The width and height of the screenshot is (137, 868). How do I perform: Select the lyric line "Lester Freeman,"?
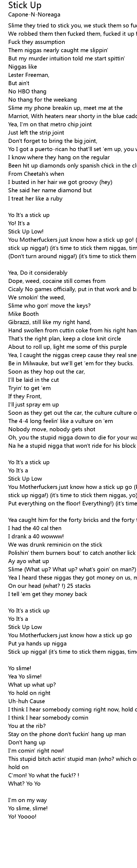click(29, 75)
